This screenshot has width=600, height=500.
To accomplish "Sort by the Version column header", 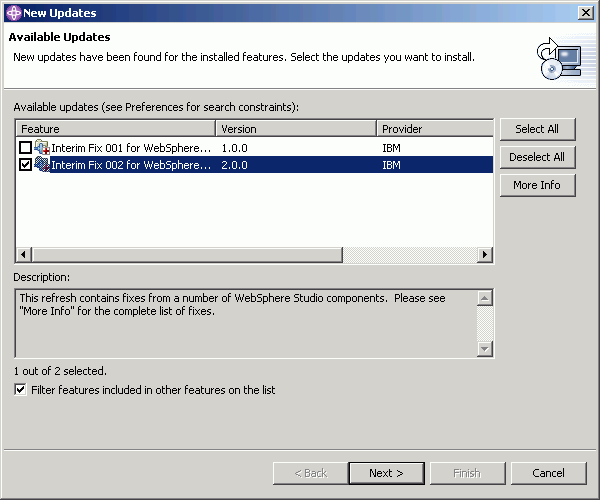I will tap(296, 129).
